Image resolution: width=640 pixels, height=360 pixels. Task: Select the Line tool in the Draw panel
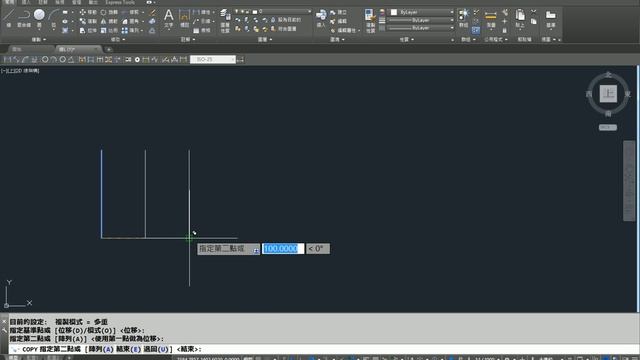coord(9,18)
